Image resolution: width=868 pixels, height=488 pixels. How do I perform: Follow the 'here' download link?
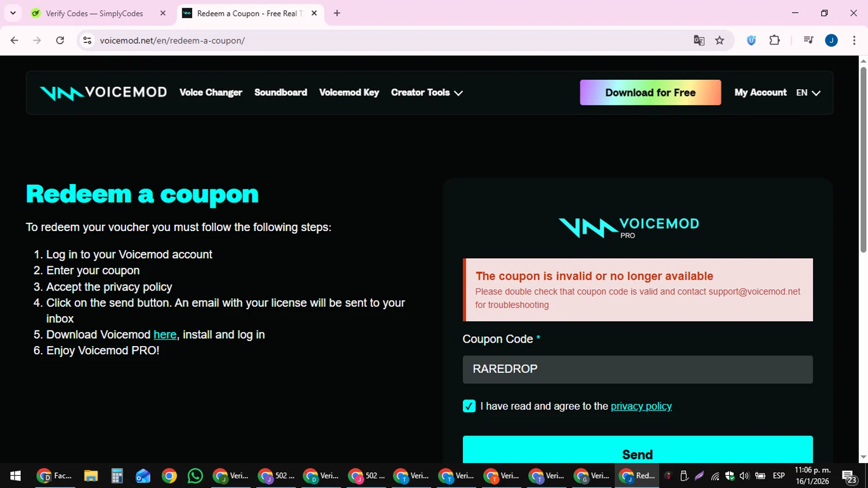(165, 335)
